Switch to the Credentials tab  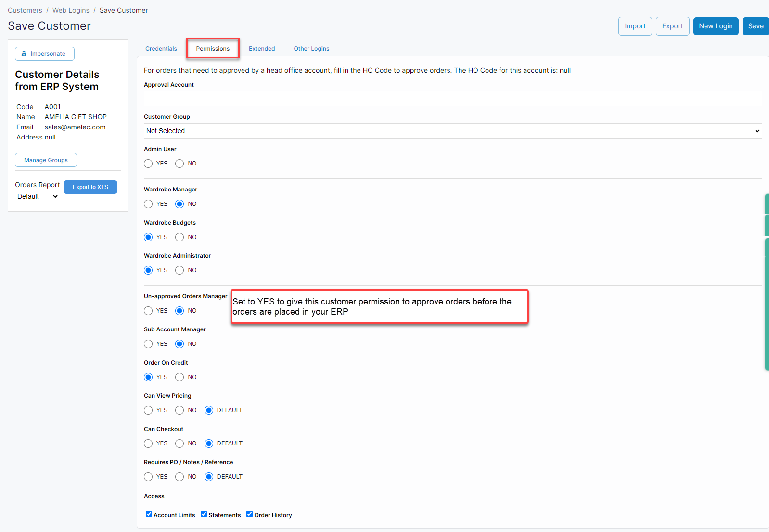161,49
